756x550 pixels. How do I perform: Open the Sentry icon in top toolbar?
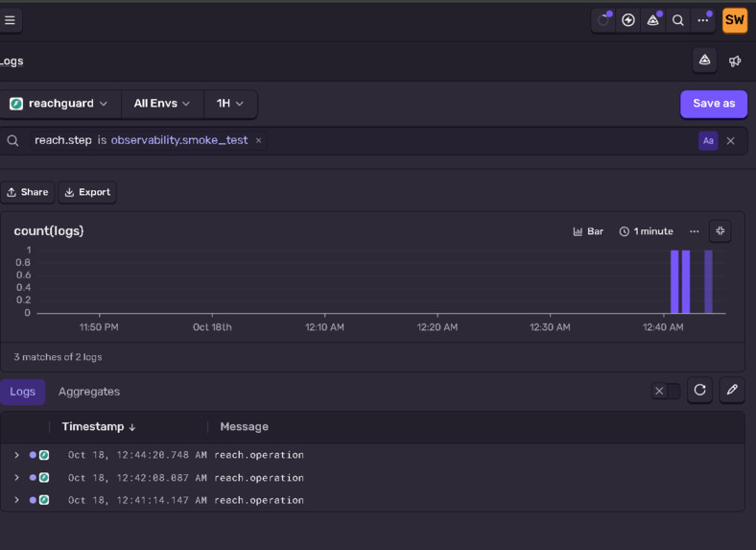[652, 20]
